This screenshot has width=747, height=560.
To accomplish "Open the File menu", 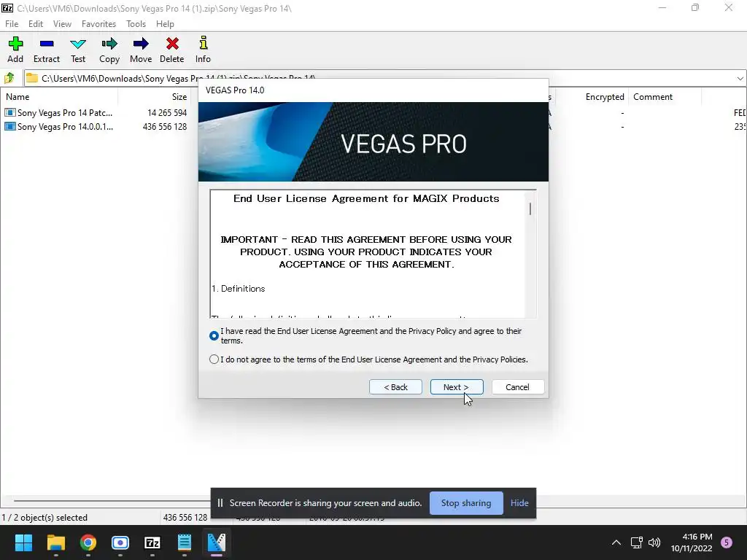I will coord(12,24).
